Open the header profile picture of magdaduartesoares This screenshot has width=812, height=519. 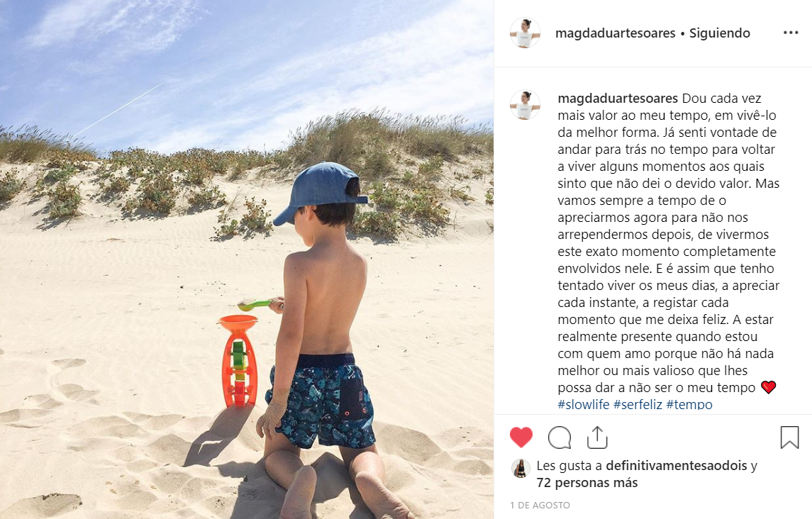click(x=525, y=33)
